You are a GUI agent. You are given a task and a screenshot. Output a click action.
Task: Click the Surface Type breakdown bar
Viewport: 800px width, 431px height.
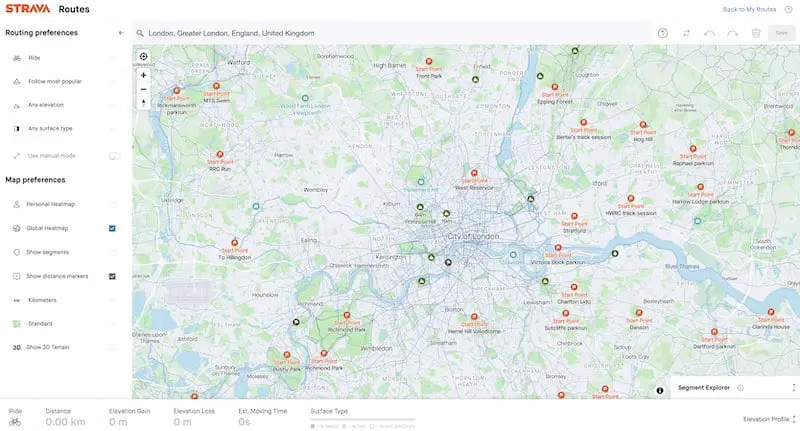point(362,419)
